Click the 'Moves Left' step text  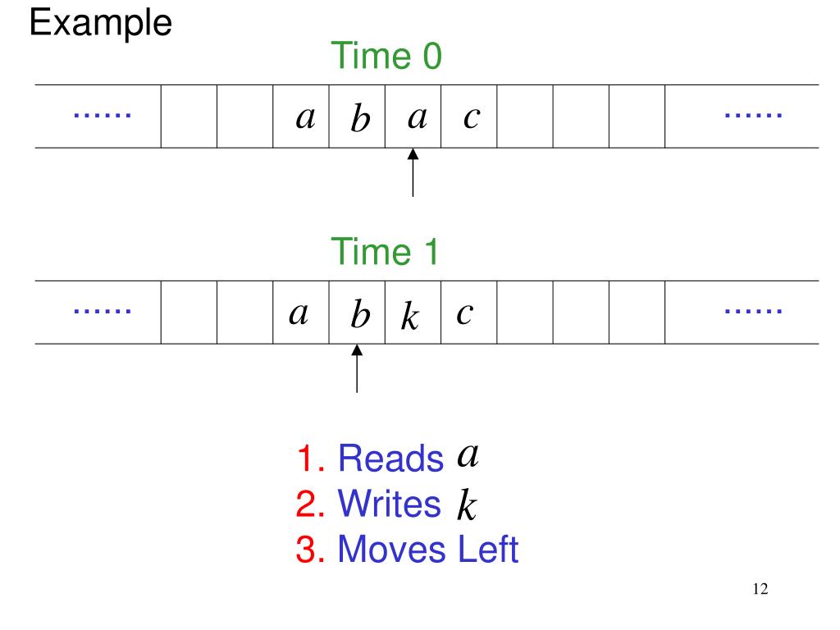[x=428, y=549]
